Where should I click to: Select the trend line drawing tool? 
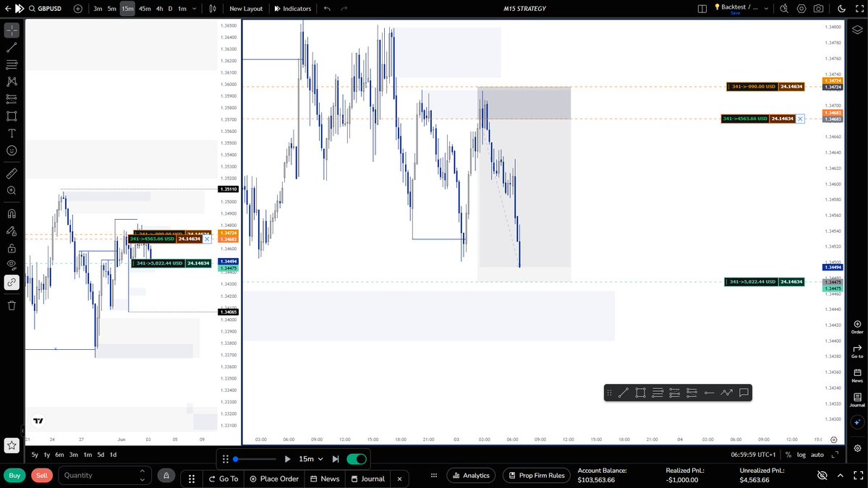tap(12, 47)
